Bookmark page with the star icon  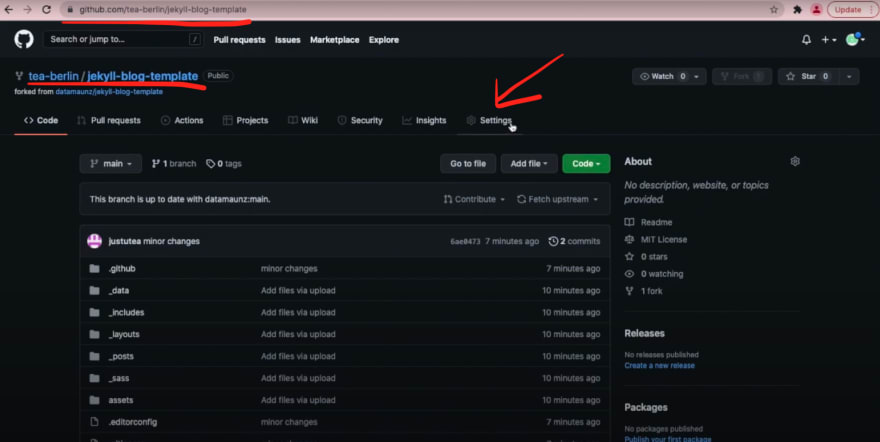coord(774,10)
